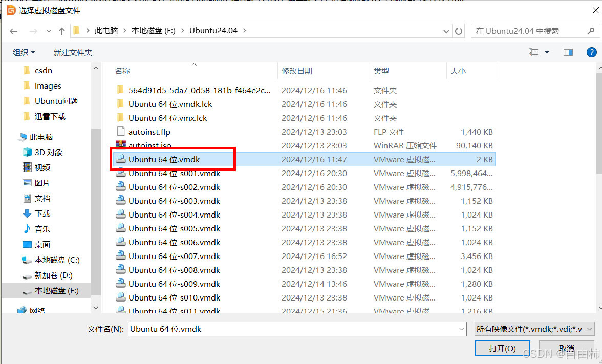The width and height of the screenshot is (602, 364).
Task: Close the 选择虚拟磁盘文件 dialog
Action: coord(595,10)
